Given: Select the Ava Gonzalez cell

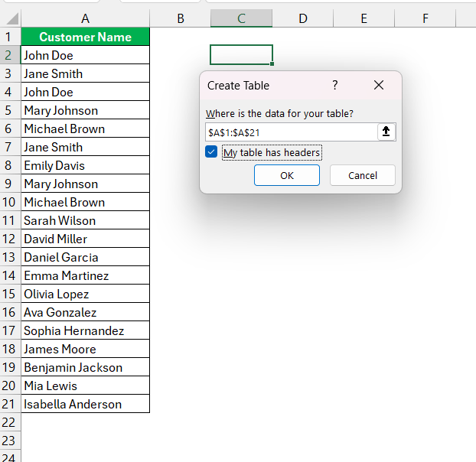Looking at the screenshot, I should point(85,312).
